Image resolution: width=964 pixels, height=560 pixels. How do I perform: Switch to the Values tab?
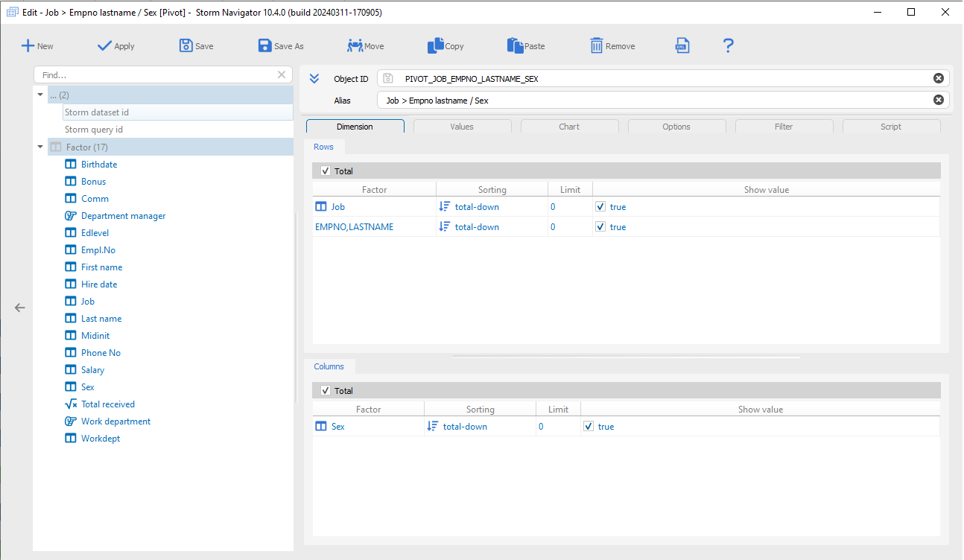point(462,127)
